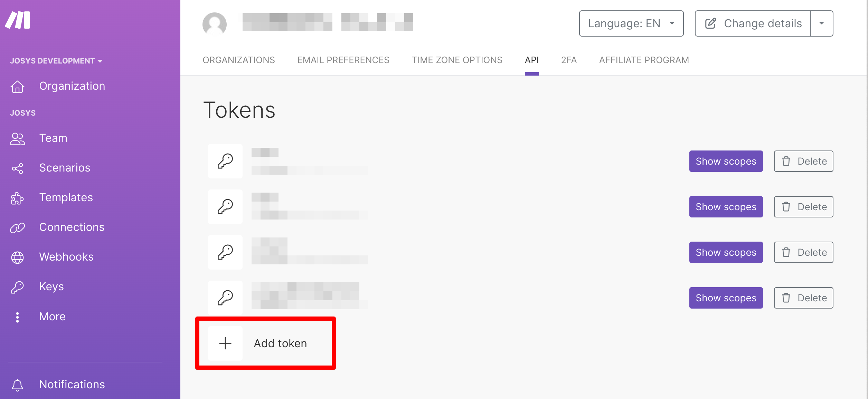The image size is (868, 399).
Task: Click Add token
Action: (x=265, y=343)
